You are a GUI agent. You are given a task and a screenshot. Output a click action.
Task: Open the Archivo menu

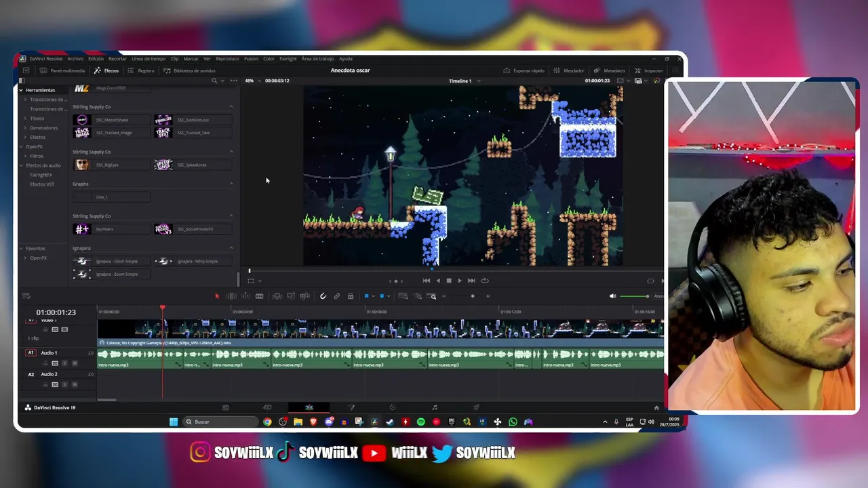75,59
